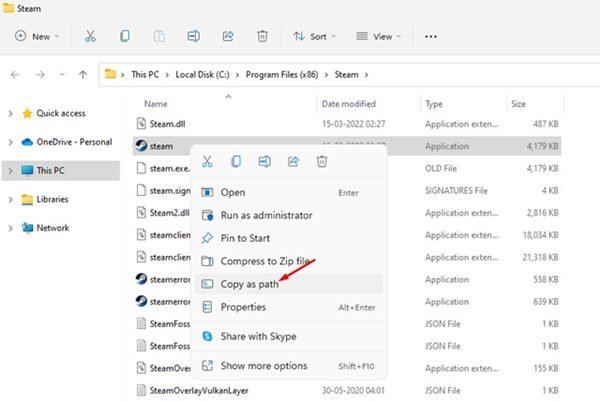Image resolution: width=600 pixels, height=402 pixels.
Task: Sort files by the Date modified column
Action: pos(348,104)
